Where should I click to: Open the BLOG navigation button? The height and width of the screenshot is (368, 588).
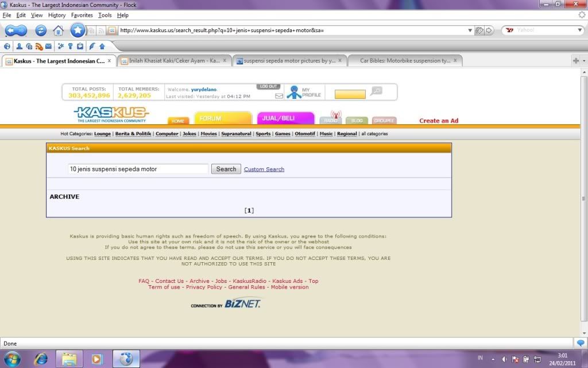coord(357,121)
